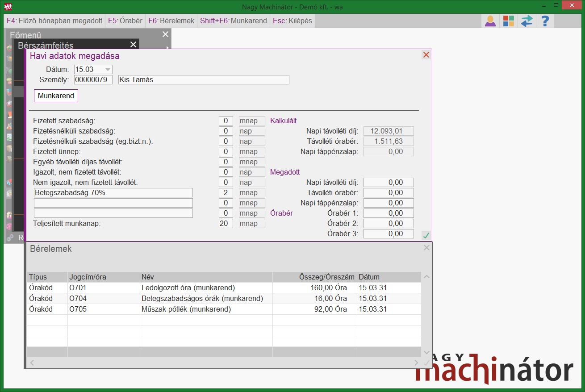Focus the Fizetett ünnep value field
585x392 pixels.
tap(226, 151)
